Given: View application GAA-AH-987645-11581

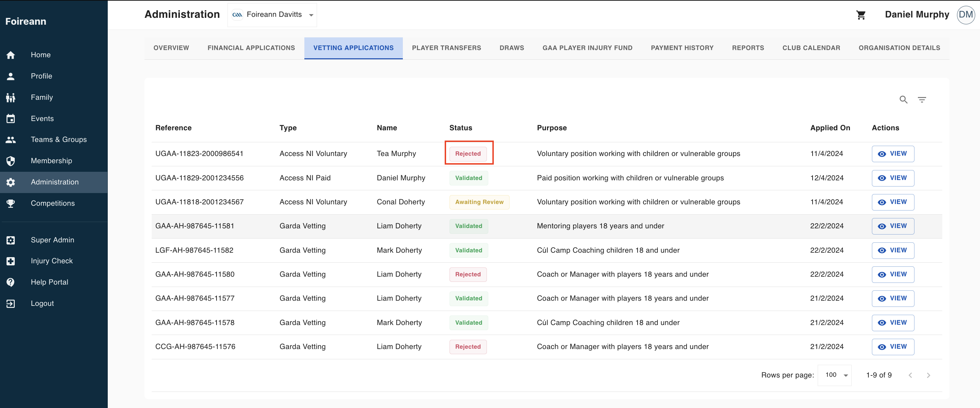Looking at the screenshot, I should tap(892, 226).
